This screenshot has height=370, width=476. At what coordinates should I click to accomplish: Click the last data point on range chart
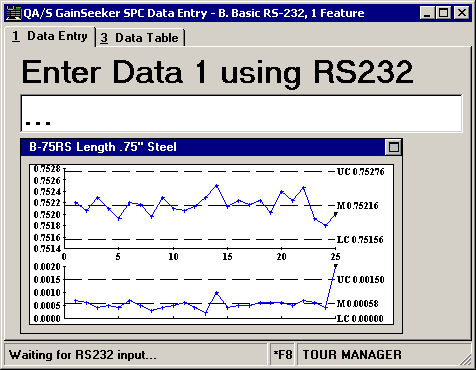pos(336,266)
